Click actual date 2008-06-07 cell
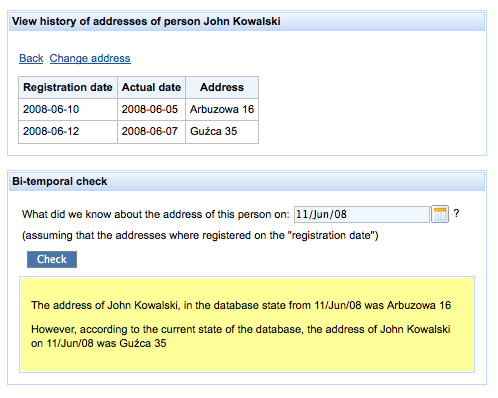498x398 pixels. tap(151, 132)
